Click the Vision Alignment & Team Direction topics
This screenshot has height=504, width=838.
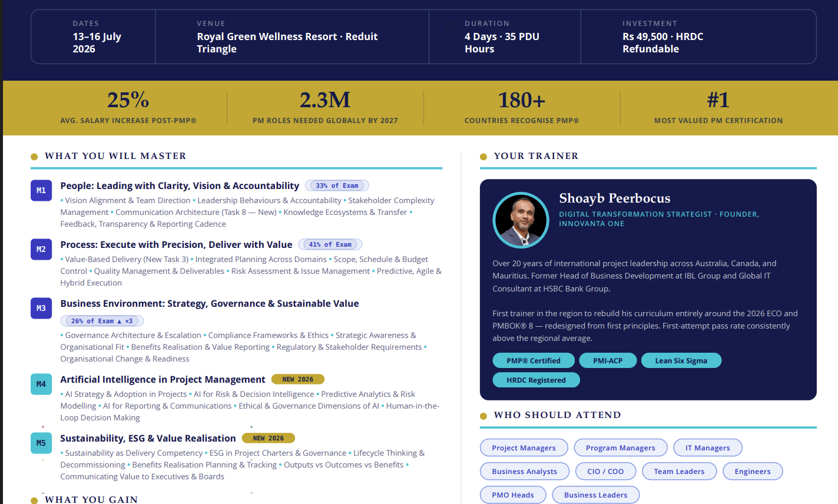click(x=247, y=212)
